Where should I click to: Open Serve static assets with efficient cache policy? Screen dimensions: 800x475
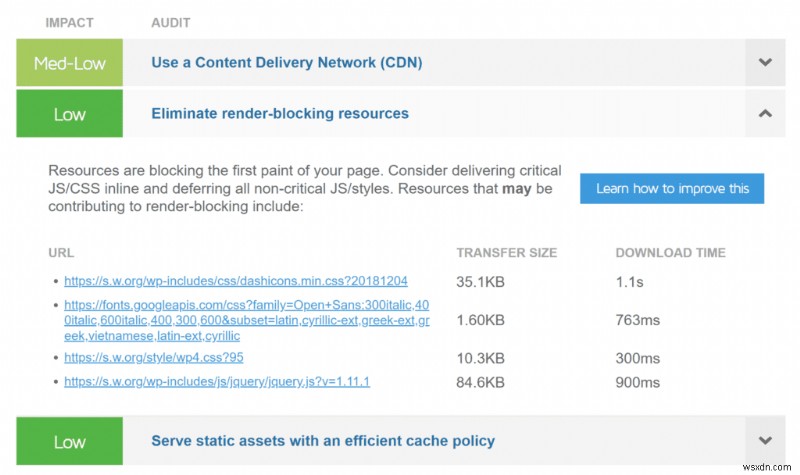click(x=323, y=441)
